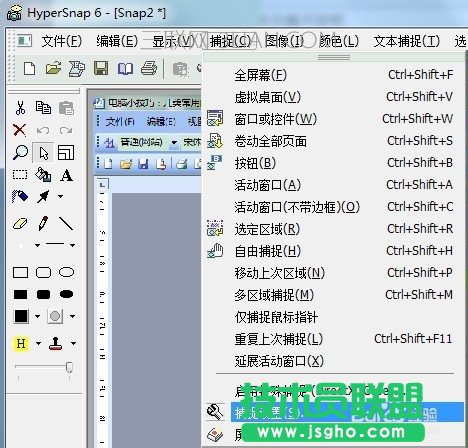This screenshot has width=468, height=448.
Task: Open the arrow tool style dropdown
Action: click(x=60, y=196)
